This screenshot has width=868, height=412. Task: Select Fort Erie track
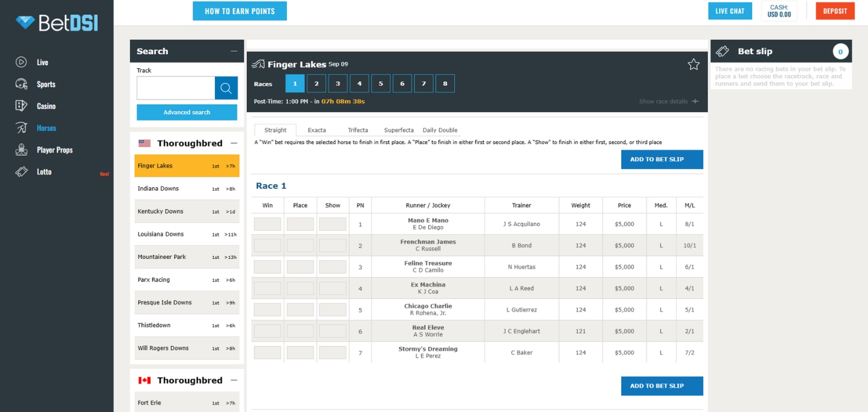[x=187, y=403]
